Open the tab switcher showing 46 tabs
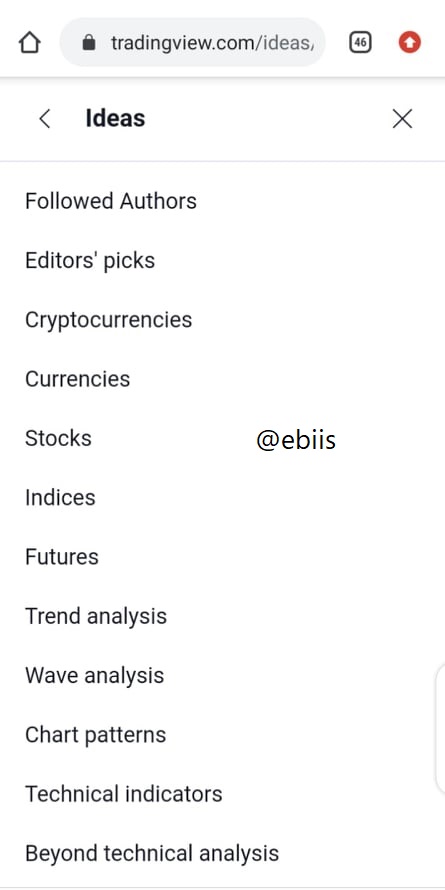445x890 pixels. pos(360,43)
